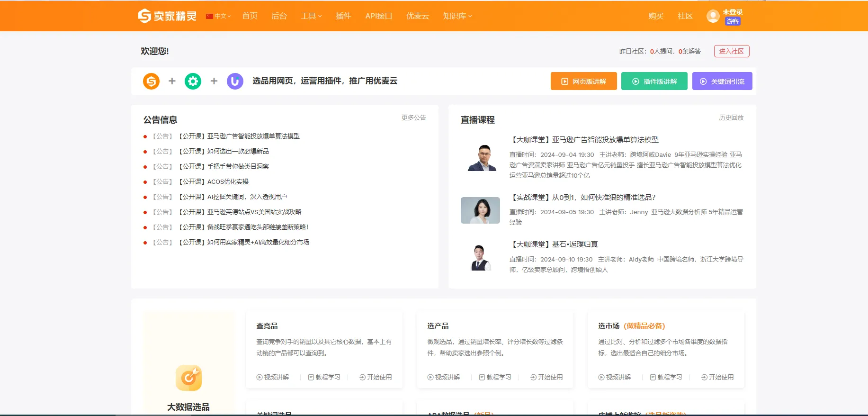Click the orange SellerSprite web icon
This screenshot has width=868, height=416.
[x=151, y=81]
